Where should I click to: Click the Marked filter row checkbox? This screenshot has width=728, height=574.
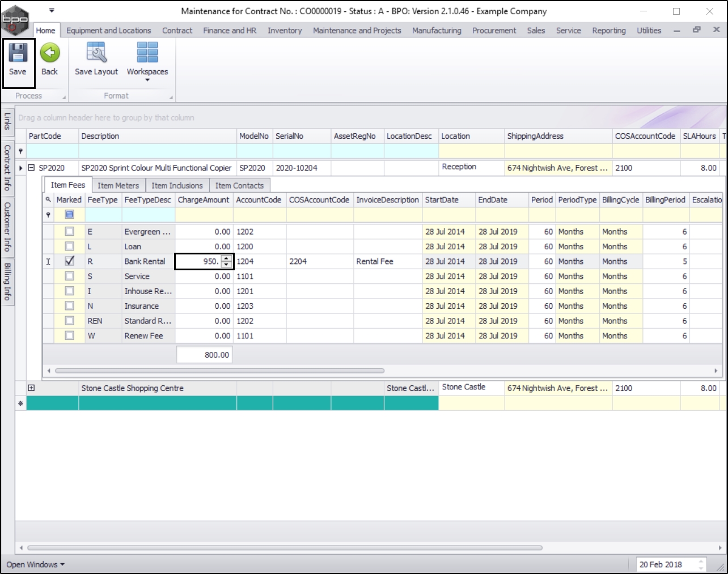(69, 215)
